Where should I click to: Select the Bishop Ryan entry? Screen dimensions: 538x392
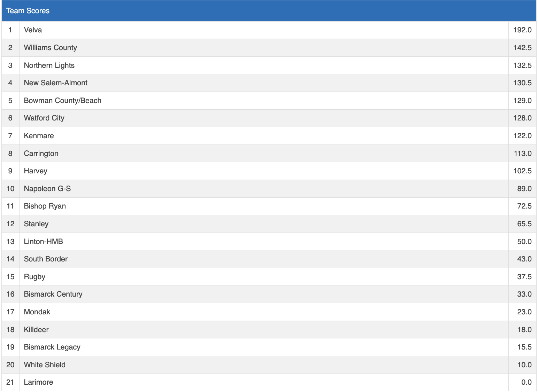45,206
